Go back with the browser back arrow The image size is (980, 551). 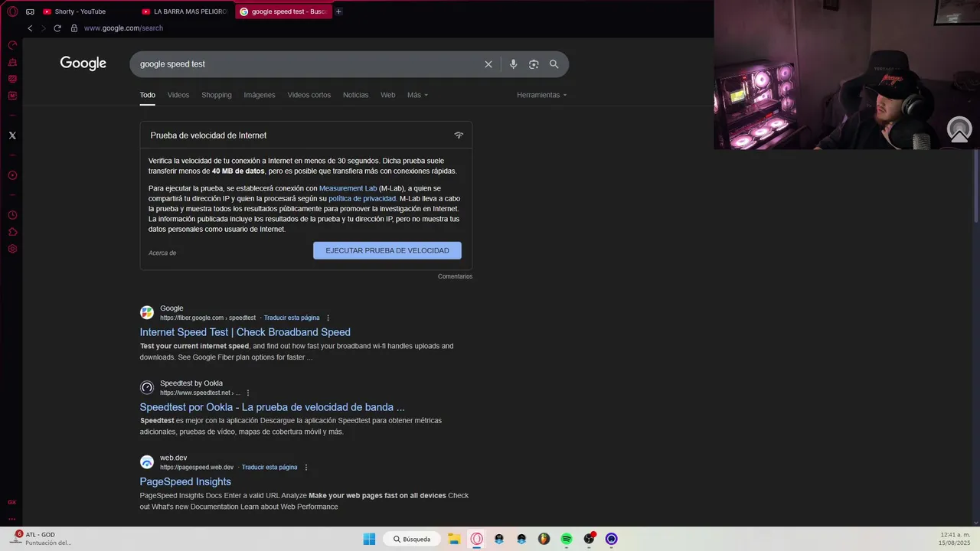pyautogui.click(x=30, y=28)
